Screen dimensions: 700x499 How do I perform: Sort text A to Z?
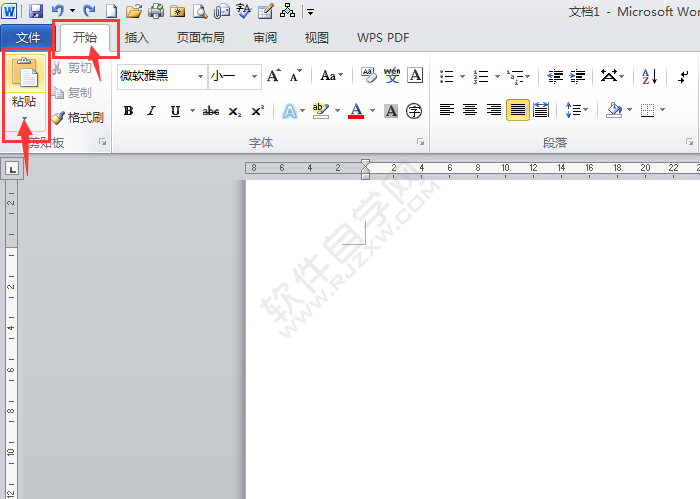coord(650,76)
